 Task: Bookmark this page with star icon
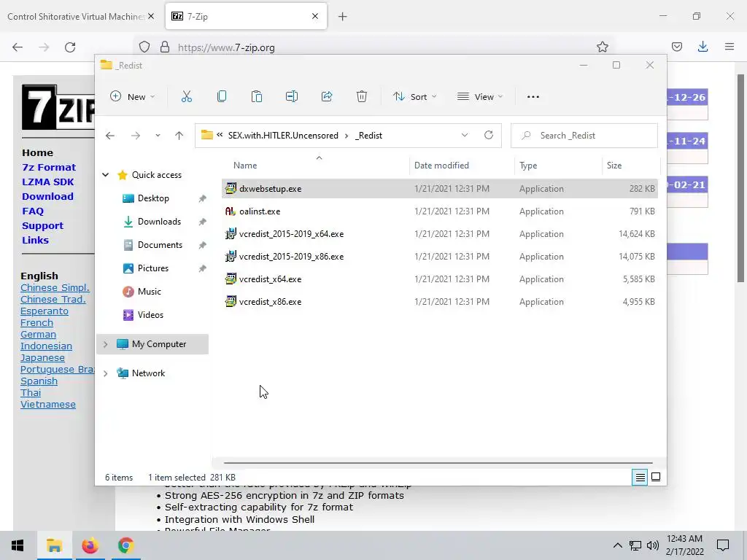coord(602,47)
